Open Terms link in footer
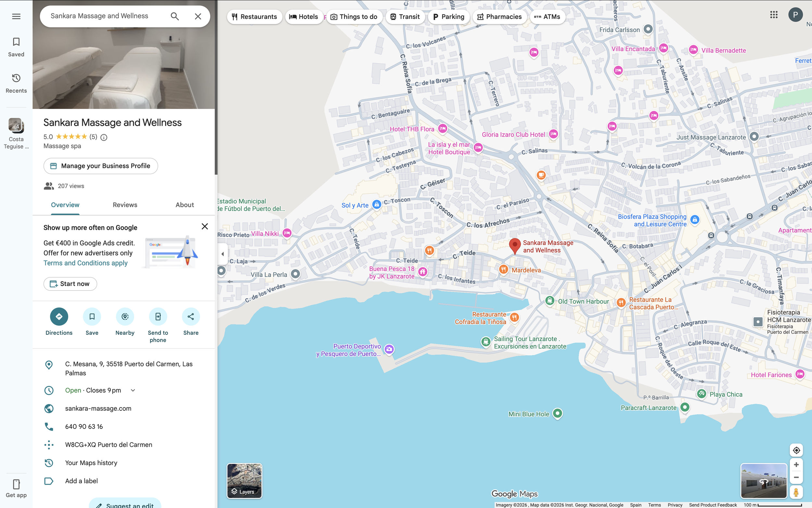The height and width of the screenshot is (508, 812). click(654, 505)
